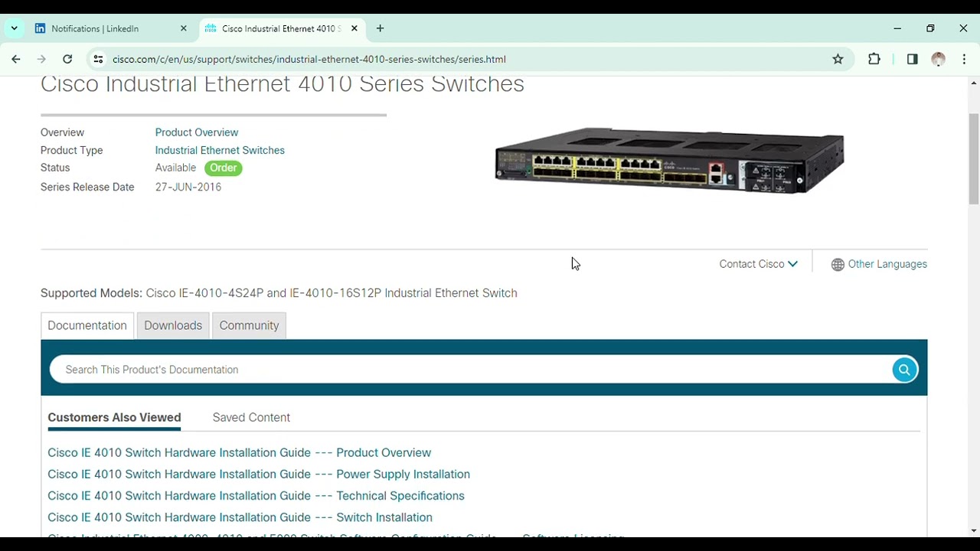Select Customers Also Viewed tab

[114, 417]
